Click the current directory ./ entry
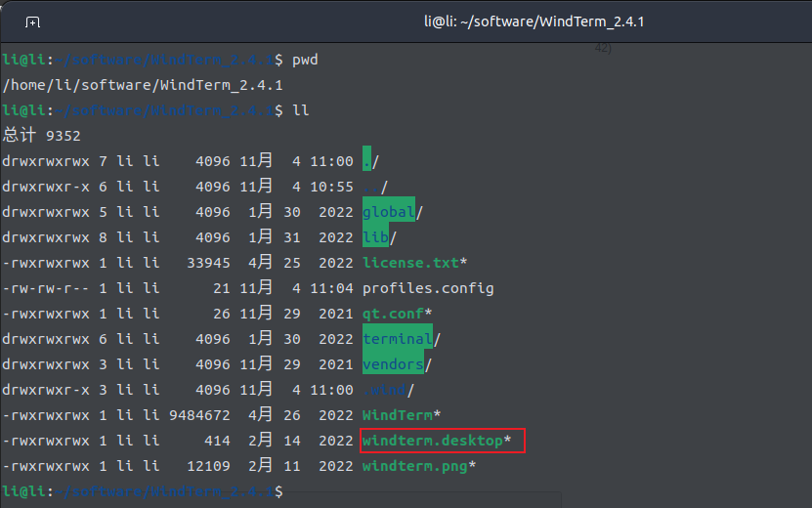 point(370,161)
